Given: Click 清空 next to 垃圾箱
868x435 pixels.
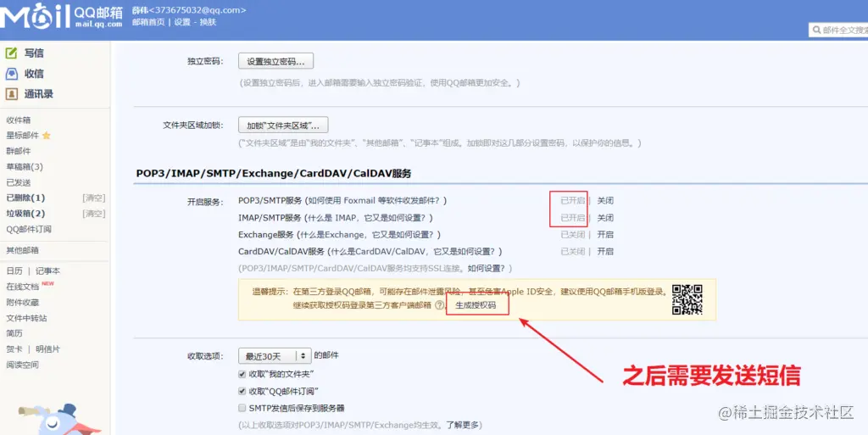Looking at the screenshot, I should 93,213.
